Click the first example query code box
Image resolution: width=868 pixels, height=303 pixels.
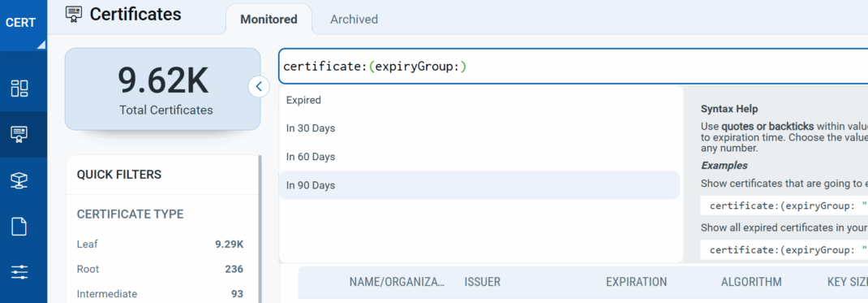pos(784,206)
